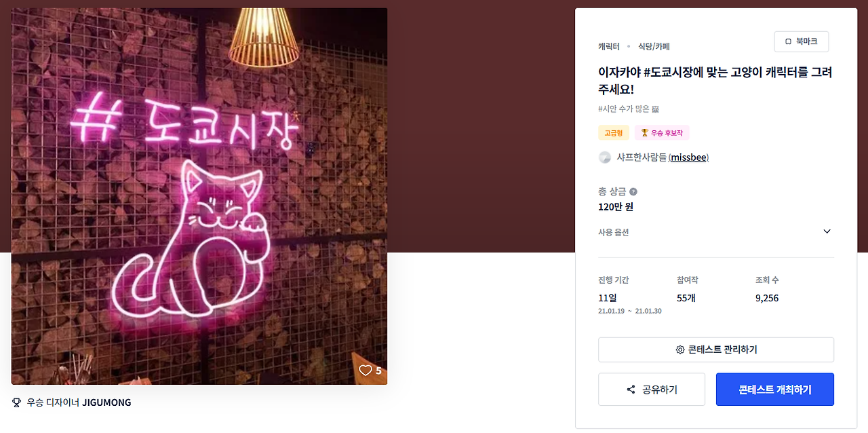Viewport: 868px width, 433px height.
Task: Click the 콘테스트 개최하기 blue button
Action: pos(775,390)
